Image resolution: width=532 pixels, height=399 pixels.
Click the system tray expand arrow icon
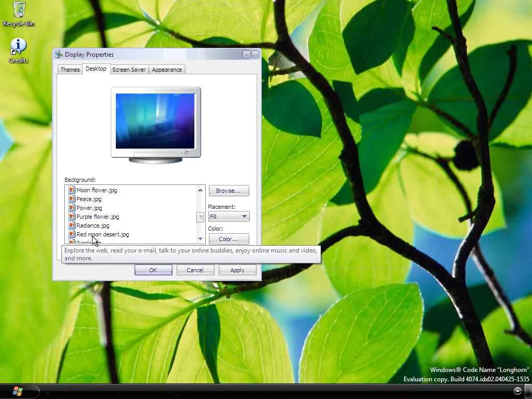coord(517,391)
